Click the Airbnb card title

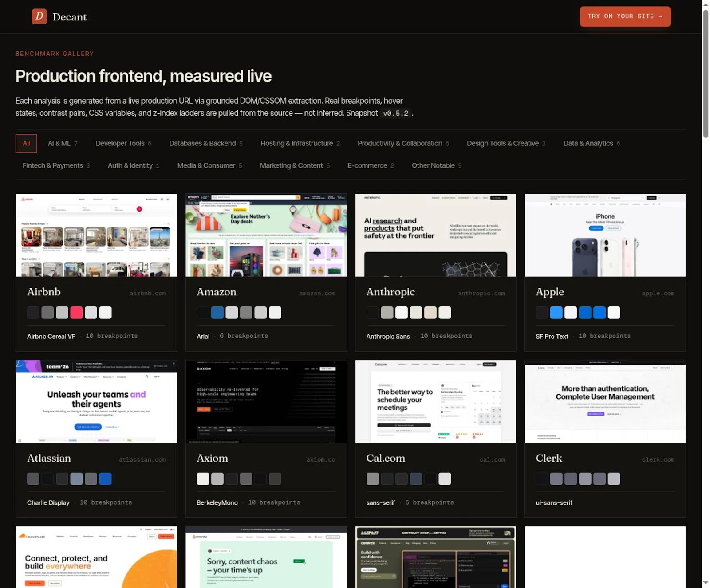click(44, 292)
